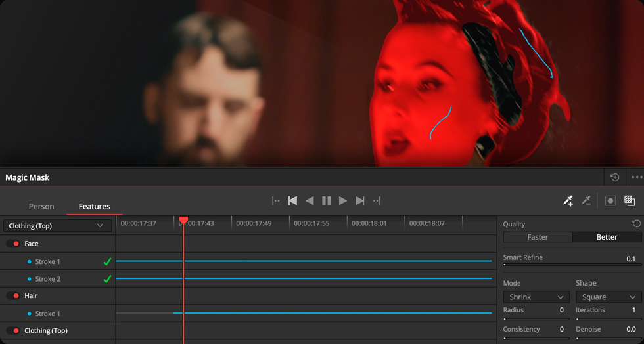Select the Features tab
This screenshot has height=344, width=644.
[94, 207]
